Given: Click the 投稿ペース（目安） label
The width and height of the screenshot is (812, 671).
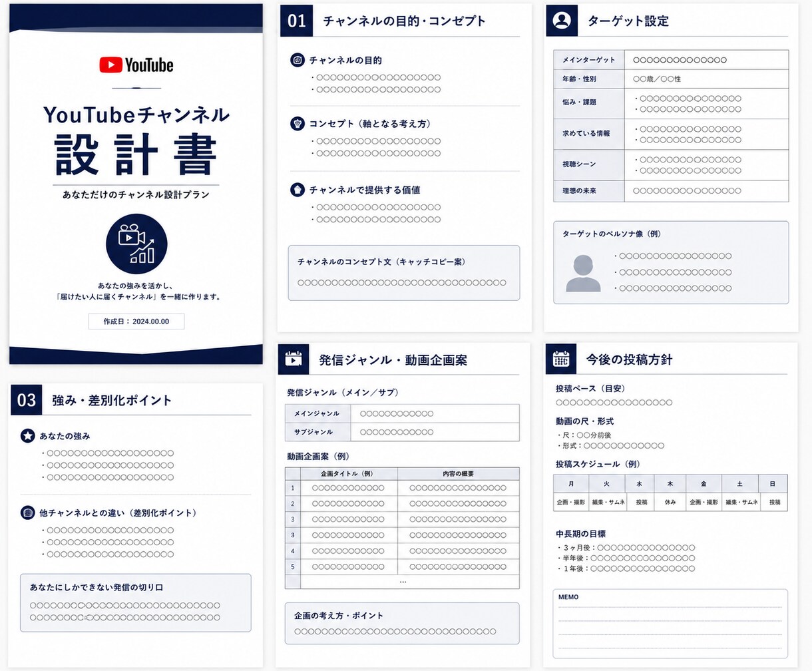Looking at the screenshot, I should (x=590, y=388).
